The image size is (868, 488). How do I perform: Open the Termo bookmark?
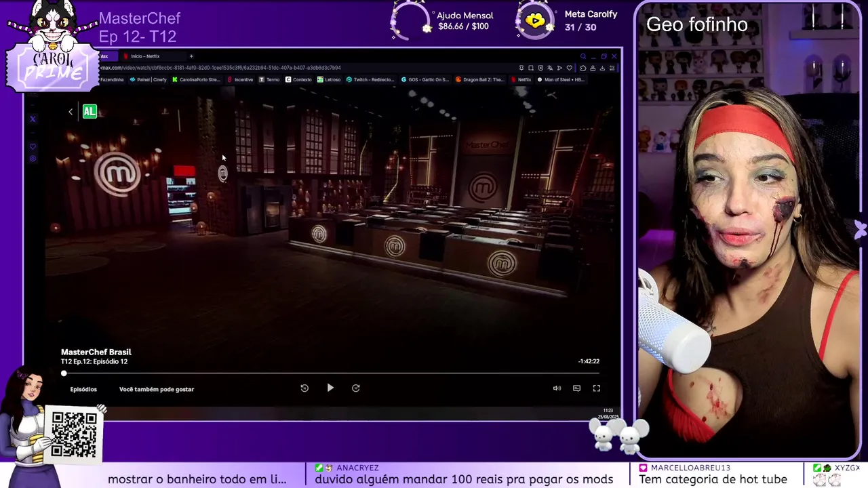pos(269,79)
